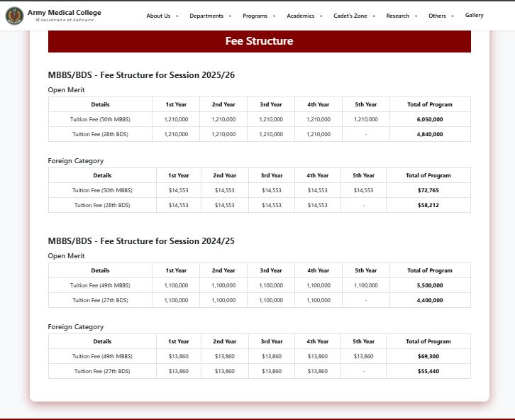Open the Cadet's Zone dropdown
Viewport: 515px width, 420px height.
[x=354, y=16]
